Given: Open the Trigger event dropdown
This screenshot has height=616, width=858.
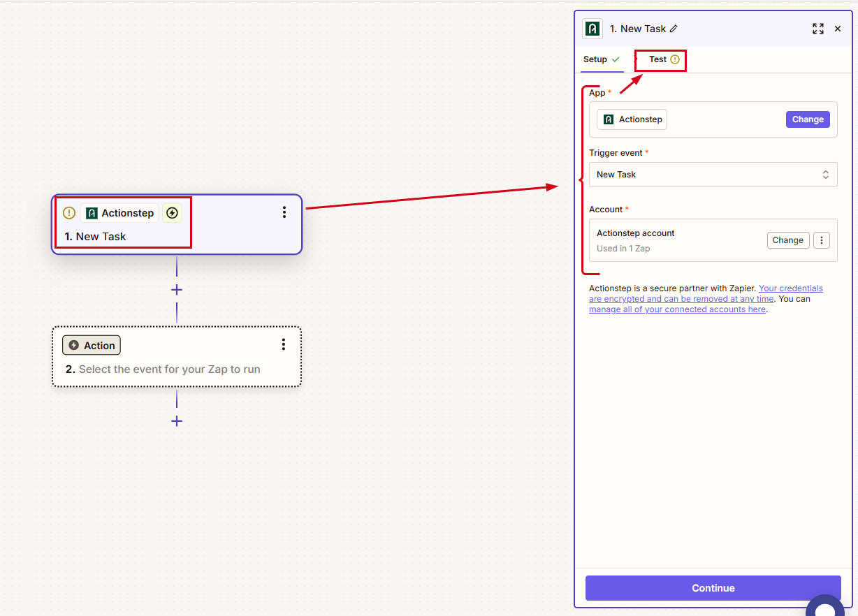Looking at the screenshot, I should click(x=713, y=175).
